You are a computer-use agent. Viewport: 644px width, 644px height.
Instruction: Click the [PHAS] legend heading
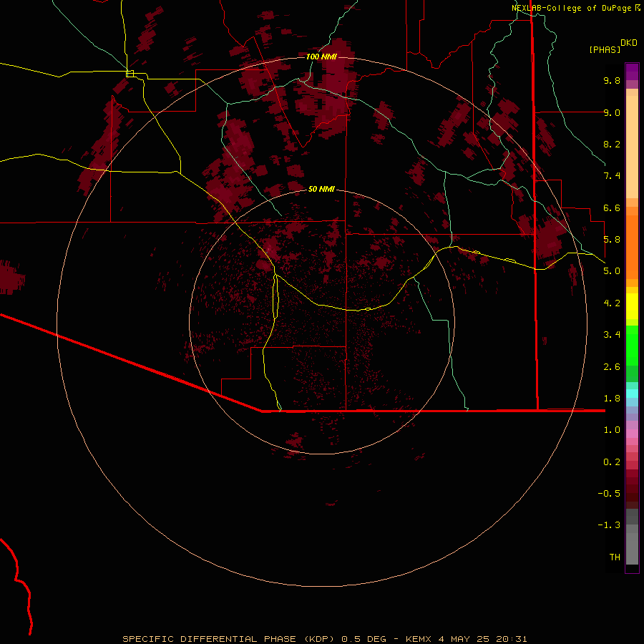click(x=605, y=49)
